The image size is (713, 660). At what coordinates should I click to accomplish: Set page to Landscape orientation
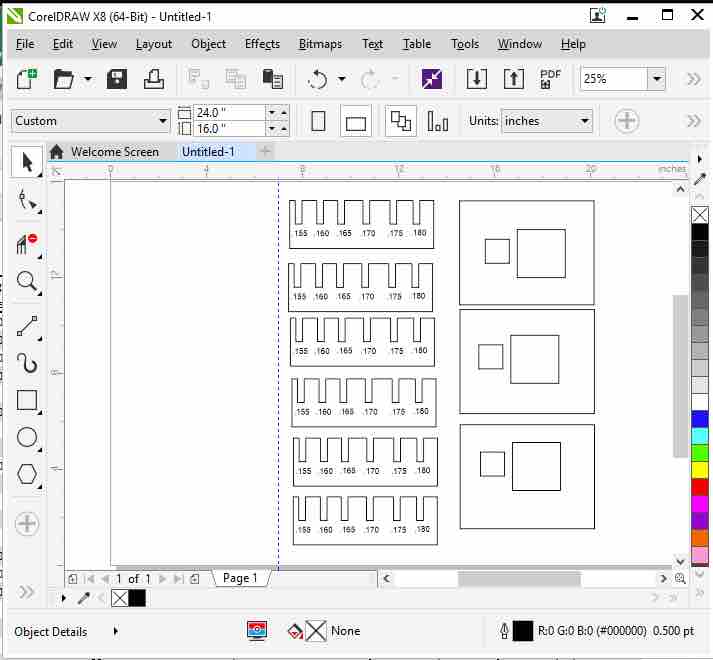point(356,122)
